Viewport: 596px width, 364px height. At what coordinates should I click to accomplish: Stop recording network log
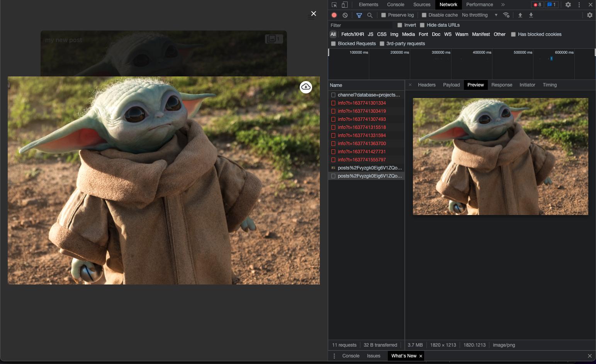tap(334, 15)
